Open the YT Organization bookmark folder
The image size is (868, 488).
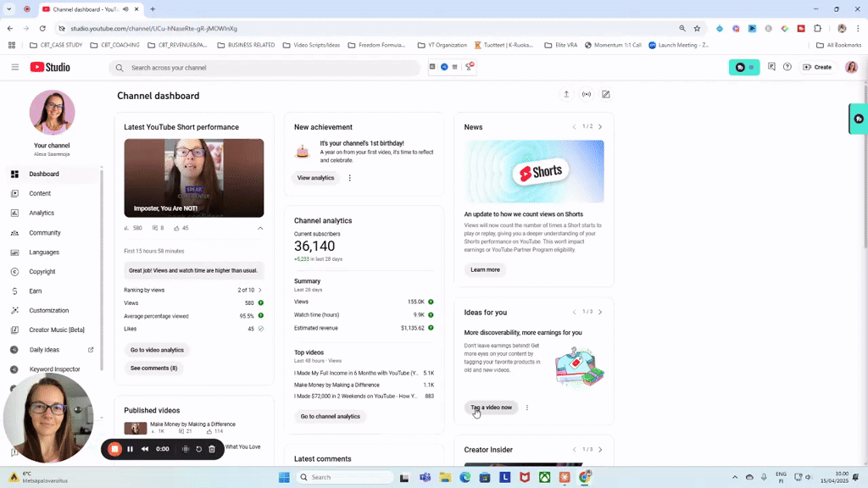point(442,45)
